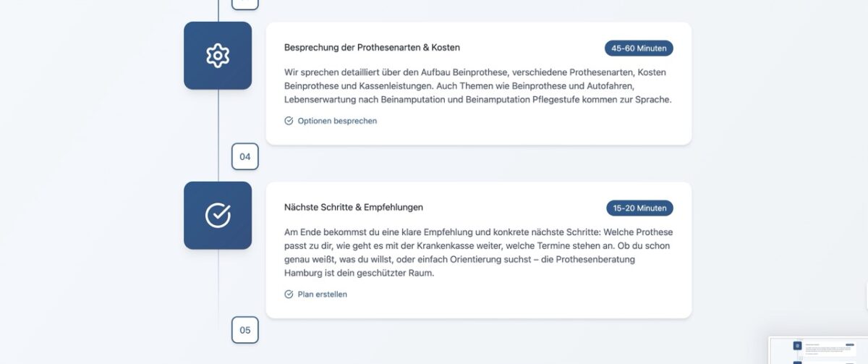Image resolution: width=868 pixels, height=364 pixels.
Task: Click the timeline line below the checkmark tile
Action: (218, 289)
